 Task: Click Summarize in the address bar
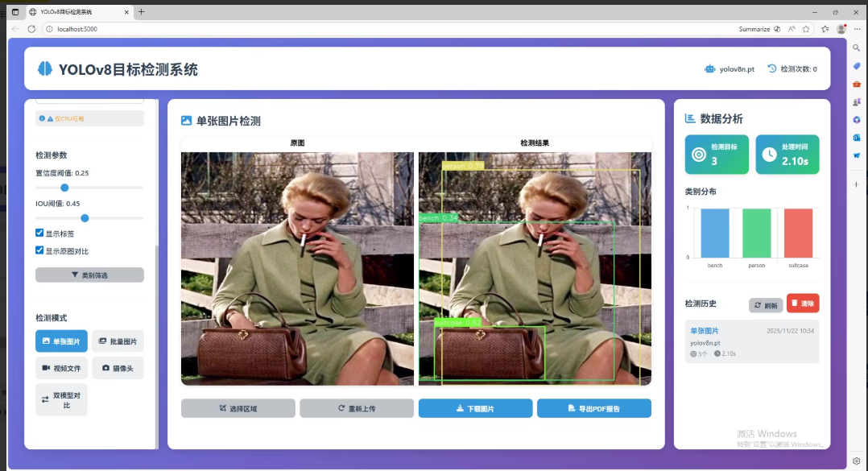[x=754, y=29]
